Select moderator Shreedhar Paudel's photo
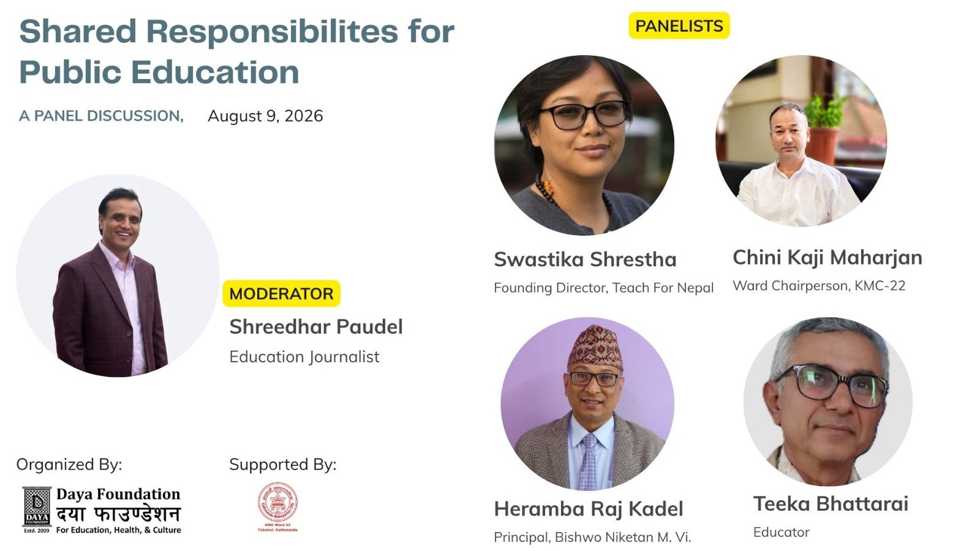Image resolution: width=980 pixels, height=551 pixels. point(118,275)
